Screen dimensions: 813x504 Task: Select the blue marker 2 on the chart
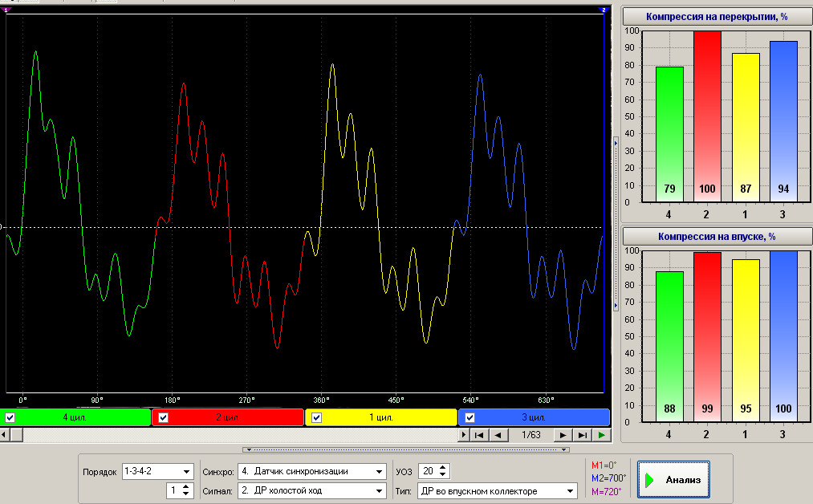coord(603,10)
